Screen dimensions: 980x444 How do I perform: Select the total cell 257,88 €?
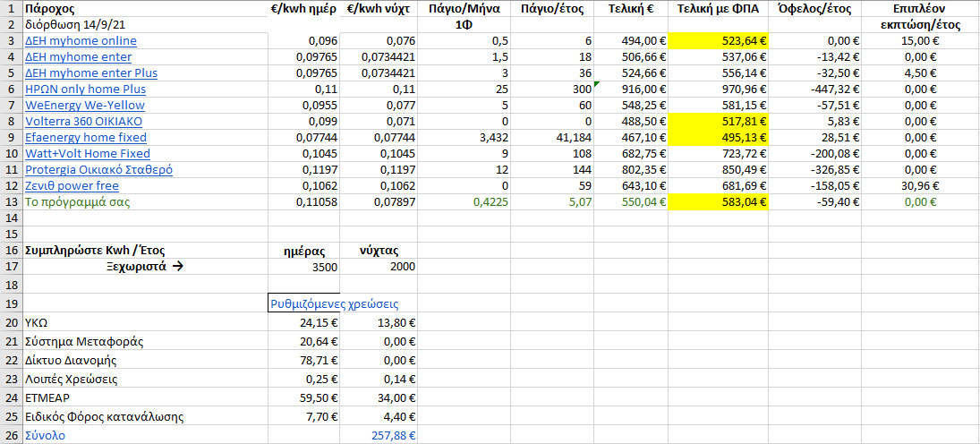(x=379, y=435)
